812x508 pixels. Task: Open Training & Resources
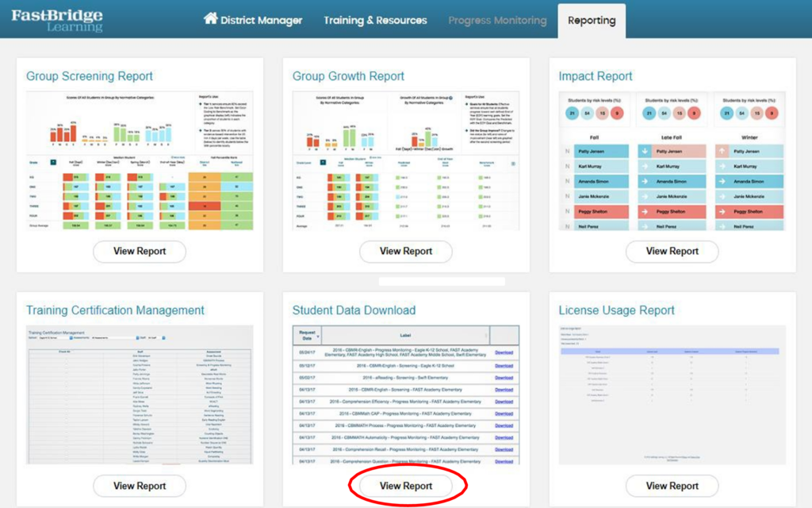(x=374, y=21)
